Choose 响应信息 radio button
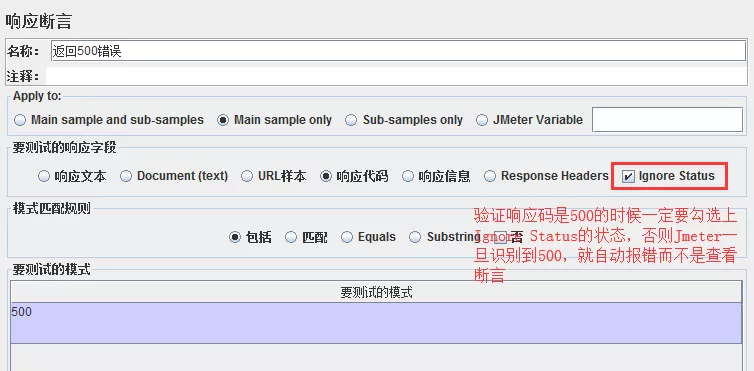754x371 pixels. (408, 176)
